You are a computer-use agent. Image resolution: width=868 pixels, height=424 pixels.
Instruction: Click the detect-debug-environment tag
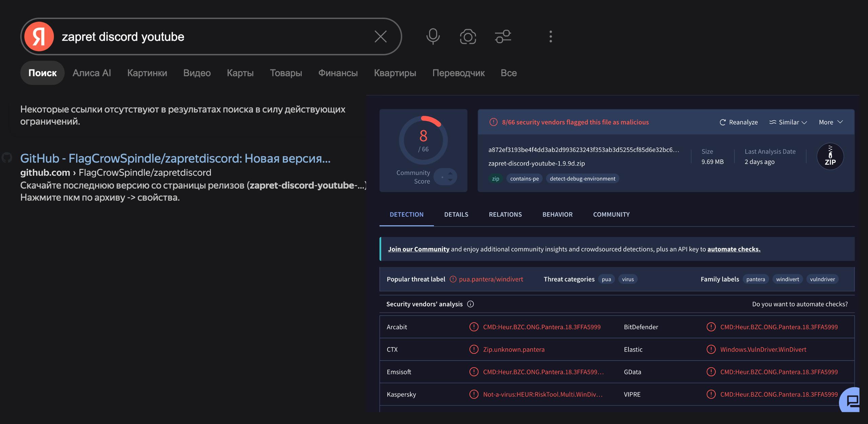click(x=583, y=179)
